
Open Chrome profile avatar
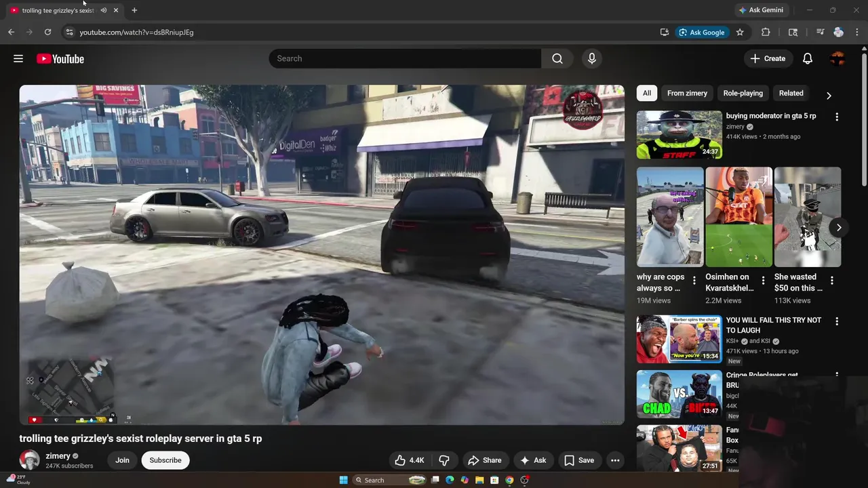[x=839, y=32]
